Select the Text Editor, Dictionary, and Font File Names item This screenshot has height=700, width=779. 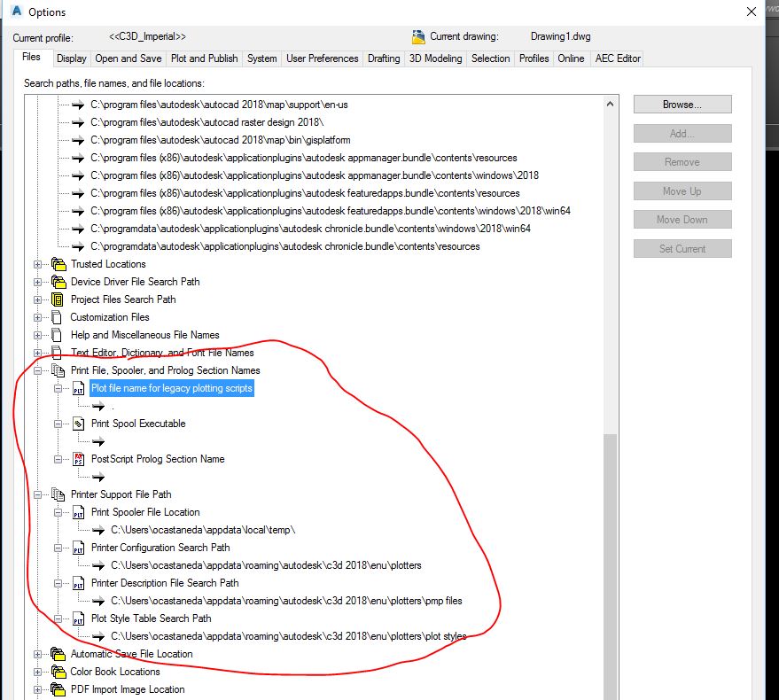point(162,353)
